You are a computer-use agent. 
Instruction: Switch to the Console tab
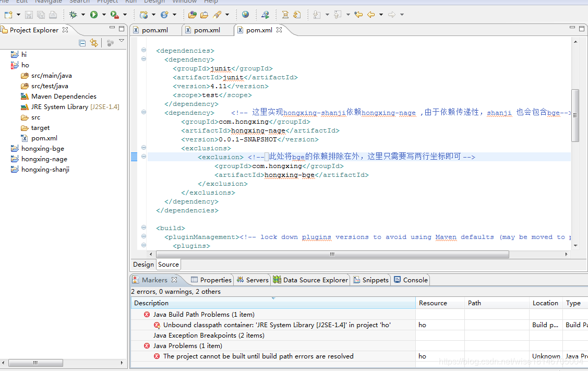[x=411, y=280]
